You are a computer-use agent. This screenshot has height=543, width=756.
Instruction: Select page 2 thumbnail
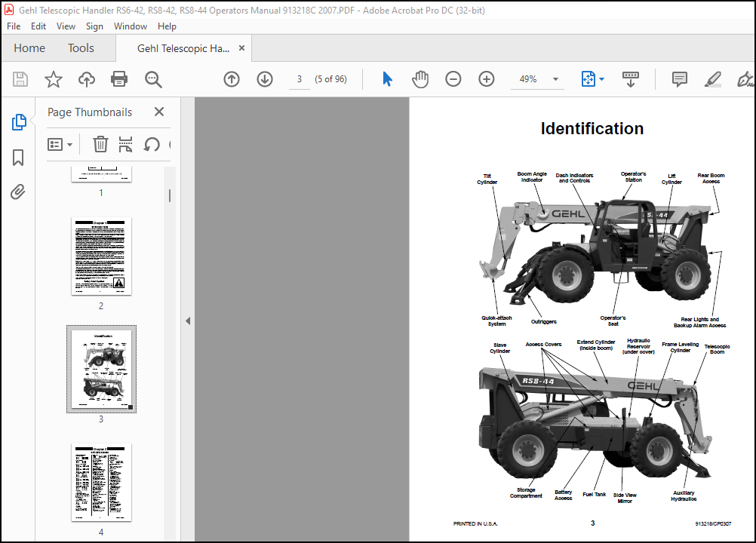[101, 256]
